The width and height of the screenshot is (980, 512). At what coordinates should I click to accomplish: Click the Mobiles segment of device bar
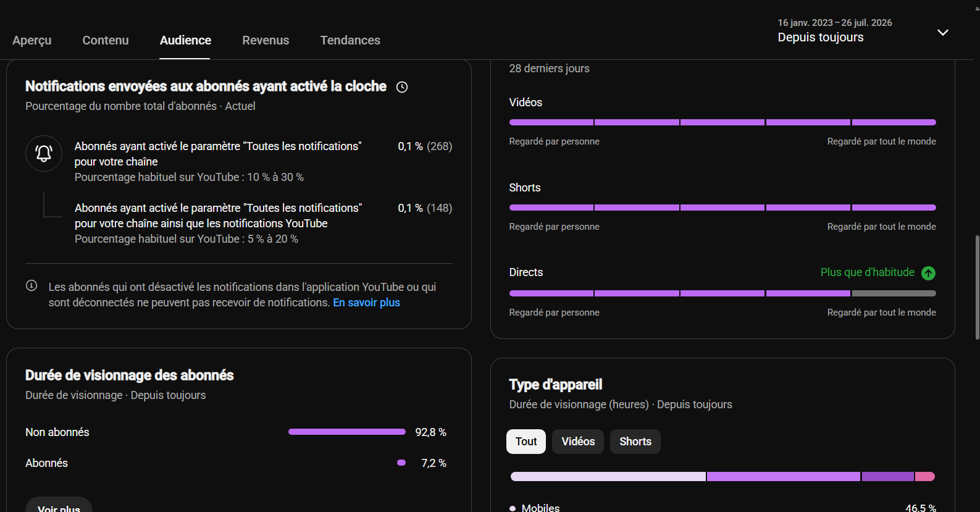tap(608, 476)
